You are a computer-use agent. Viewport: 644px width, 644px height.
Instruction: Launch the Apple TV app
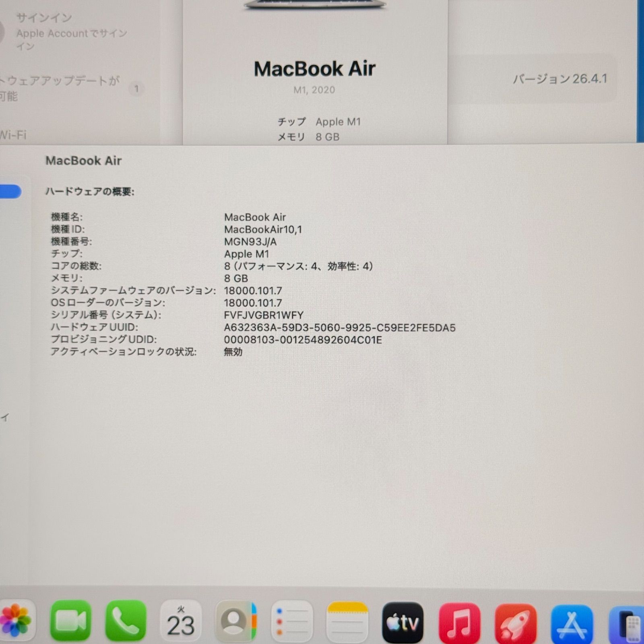click(x=402, y=622)
